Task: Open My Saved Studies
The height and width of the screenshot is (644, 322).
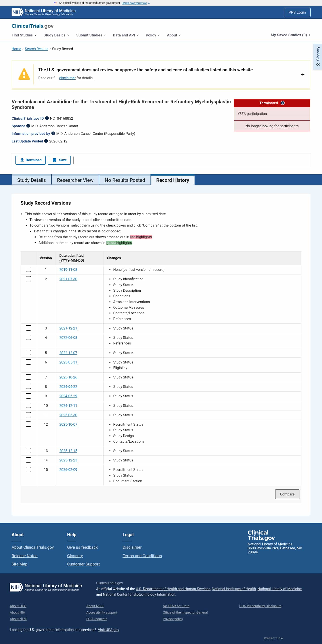Action: [x=290, y=35]
